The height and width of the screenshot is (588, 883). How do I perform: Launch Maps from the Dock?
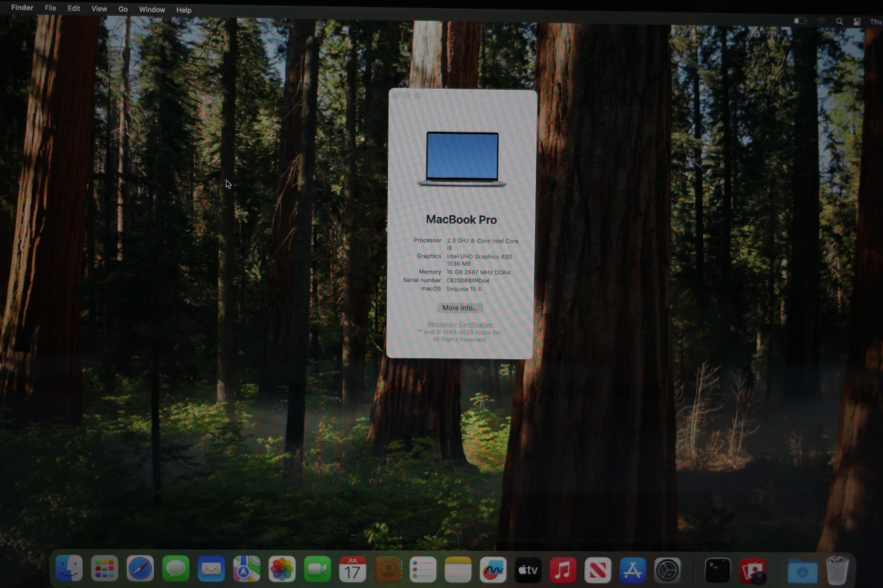point(247,569)
